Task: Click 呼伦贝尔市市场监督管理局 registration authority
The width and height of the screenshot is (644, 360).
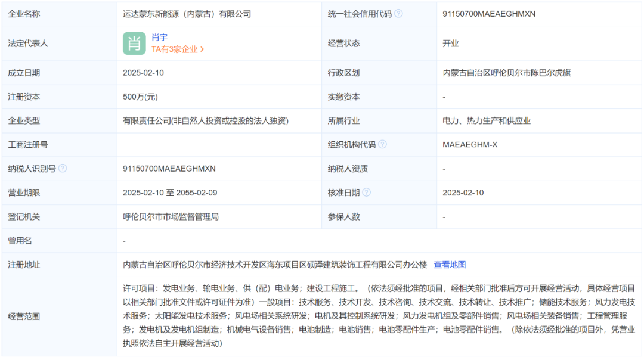Action: [171, 217]
